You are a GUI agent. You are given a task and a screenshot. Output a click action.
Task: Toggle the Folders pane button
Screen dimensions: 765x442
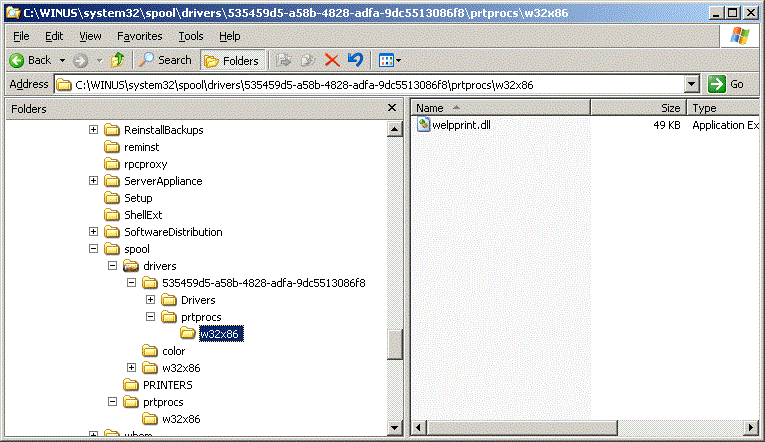231,60
